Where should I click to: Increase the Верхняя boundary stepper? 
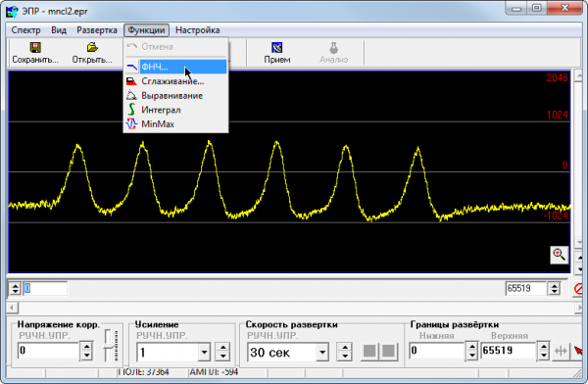[x=544, y=347]
